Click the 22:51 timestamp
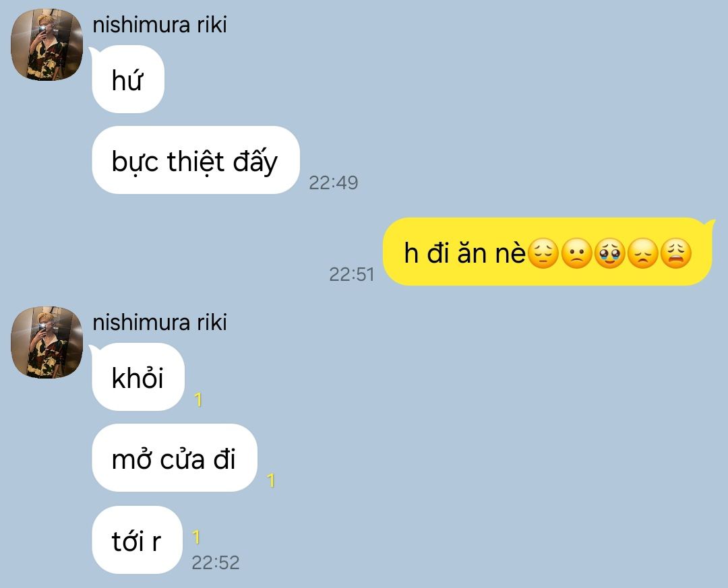 coord(351,274)
